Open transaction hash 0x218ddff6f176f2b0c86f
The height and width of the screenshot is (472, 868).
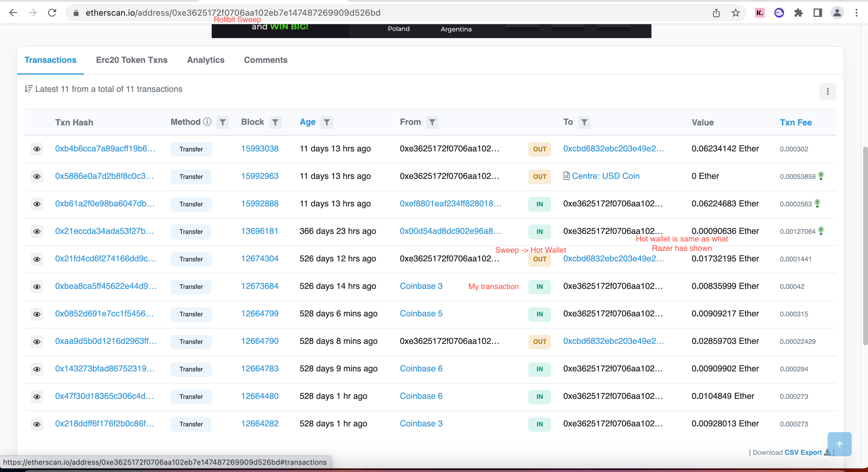(105, 423)
